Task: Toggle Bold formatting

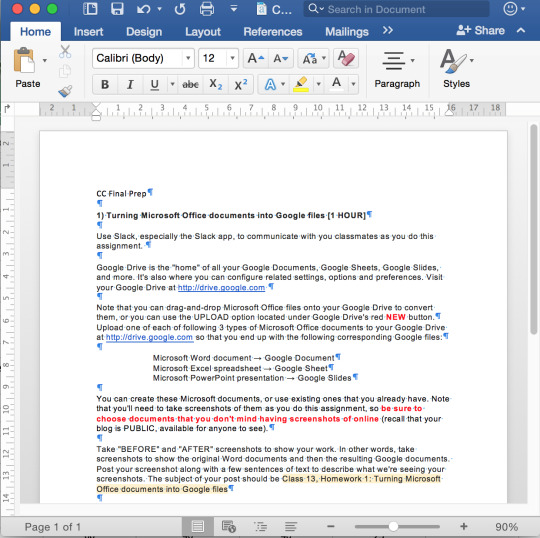Action: tap(105, 84)
